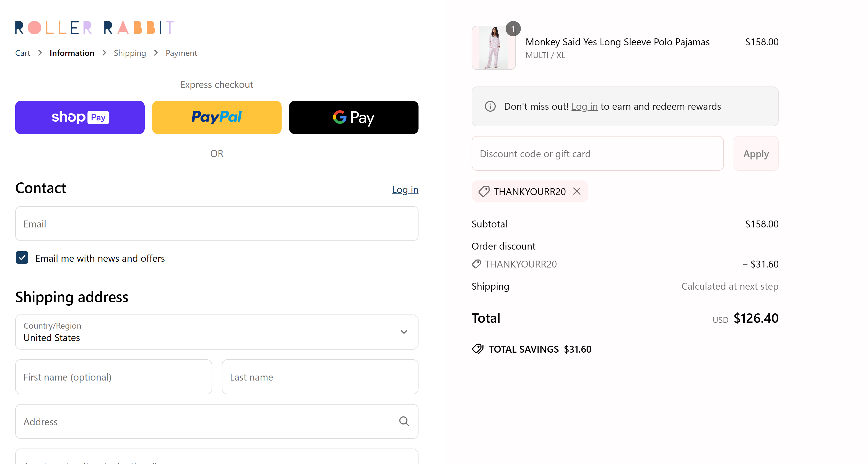Remove the THANKYOURR20 discount code
Screen dimensions: 868x464
click(576, 191)
